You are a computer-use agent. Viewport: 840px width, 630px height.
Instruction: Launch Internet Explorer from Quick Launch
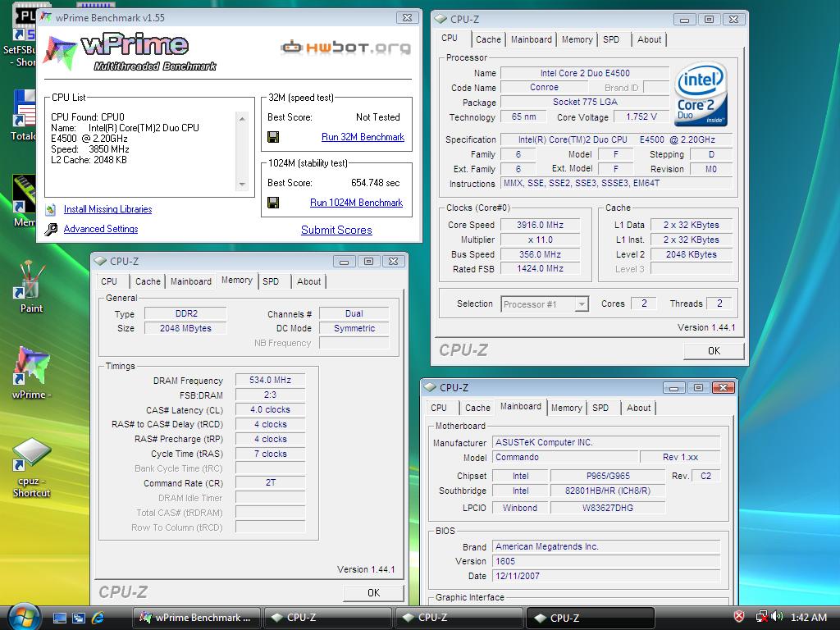[98, 618]
